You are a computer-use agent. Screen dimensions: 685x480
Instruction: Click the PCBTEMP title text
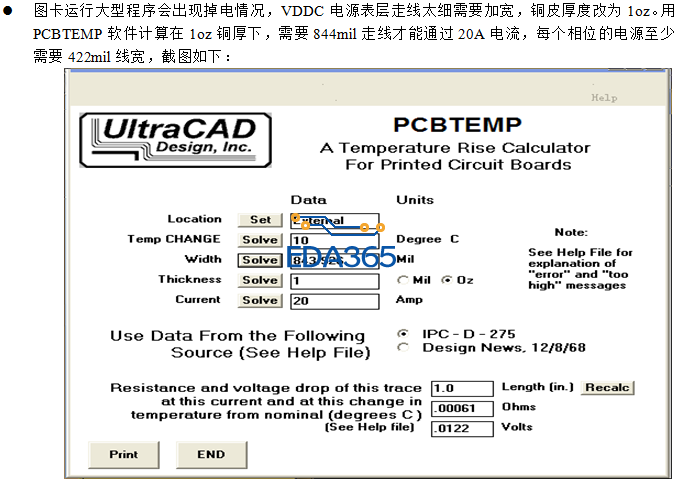coord(457,125)
